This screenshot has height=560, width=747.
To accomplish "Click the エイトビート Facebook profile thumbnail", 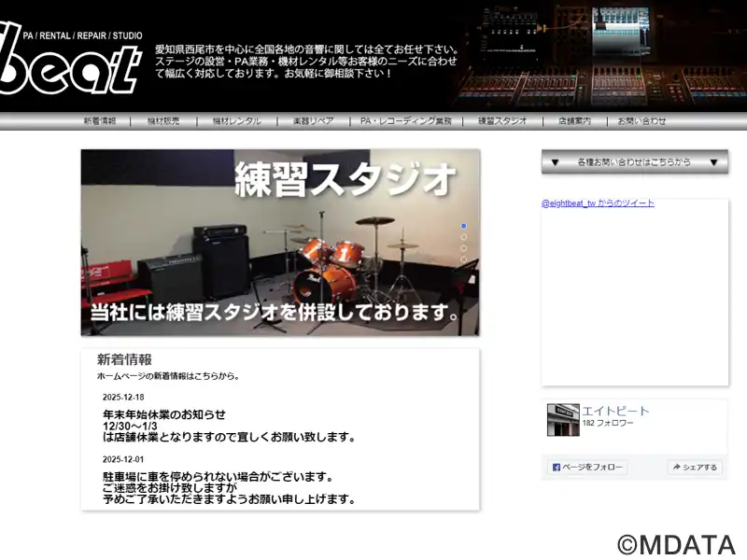I will pos(563,419).
